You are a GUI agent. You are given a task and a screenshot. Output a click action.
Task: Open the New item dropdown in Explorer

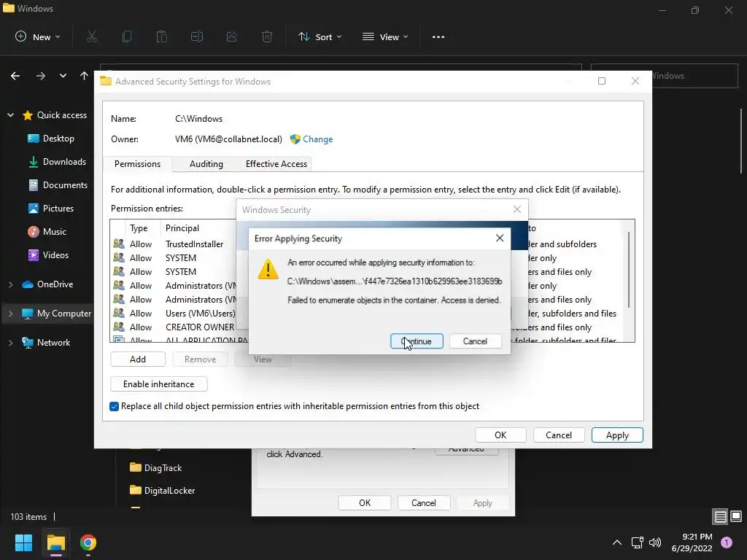38,36
